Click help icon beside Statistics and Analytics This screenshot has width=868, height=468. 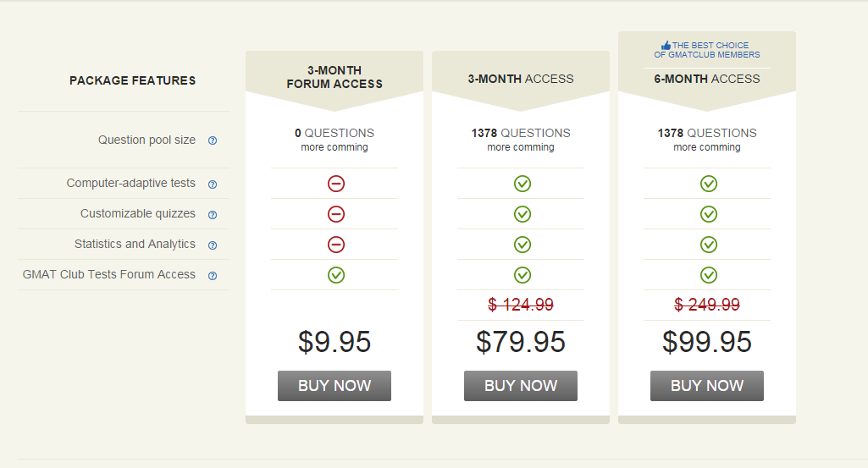coord(213,245)
